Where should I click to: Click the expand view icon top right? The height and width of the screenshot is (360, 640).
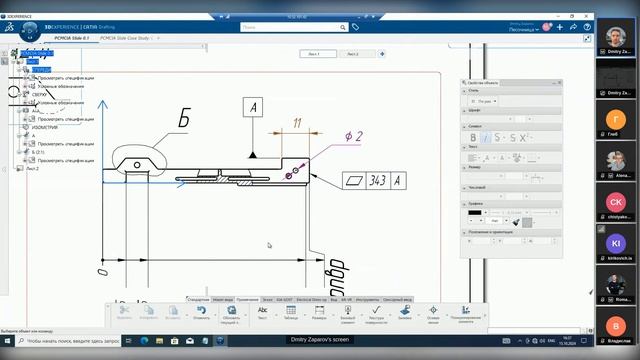pyautogui.click(x=587, y=38)
